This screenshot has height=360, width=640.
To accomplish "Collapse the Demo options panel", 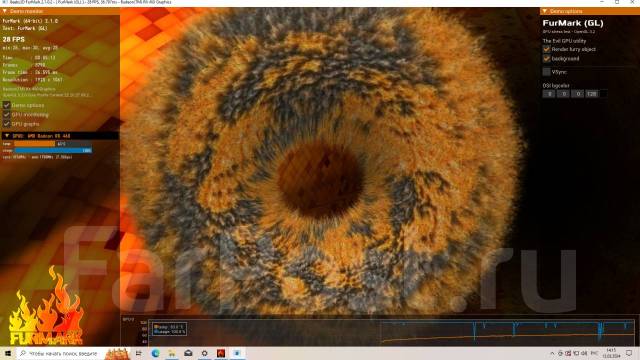I will click(544, 11).
